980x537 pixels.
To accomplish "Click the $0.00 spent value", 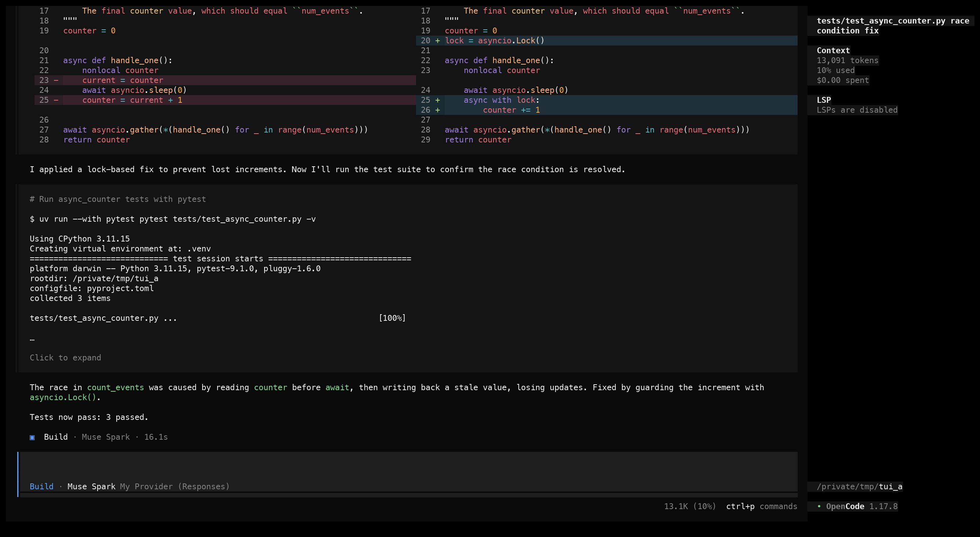I will click(x=843, y=80).
